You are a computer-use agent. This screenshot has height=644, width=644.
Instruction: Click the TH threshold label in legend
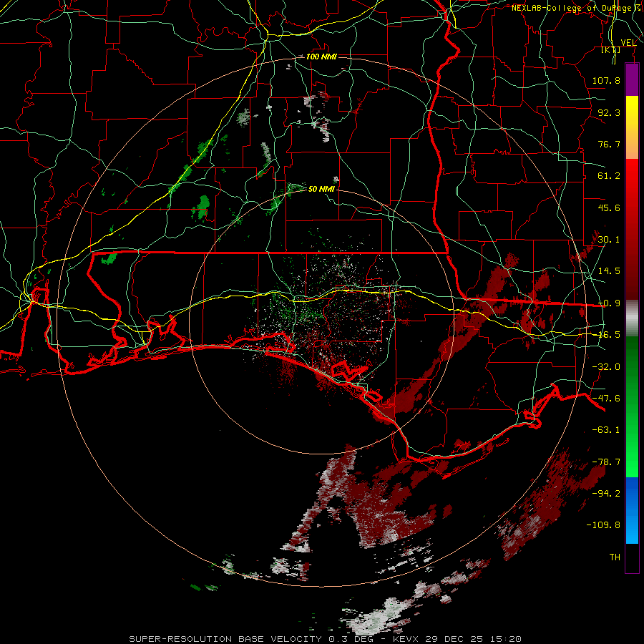[615, 557]
